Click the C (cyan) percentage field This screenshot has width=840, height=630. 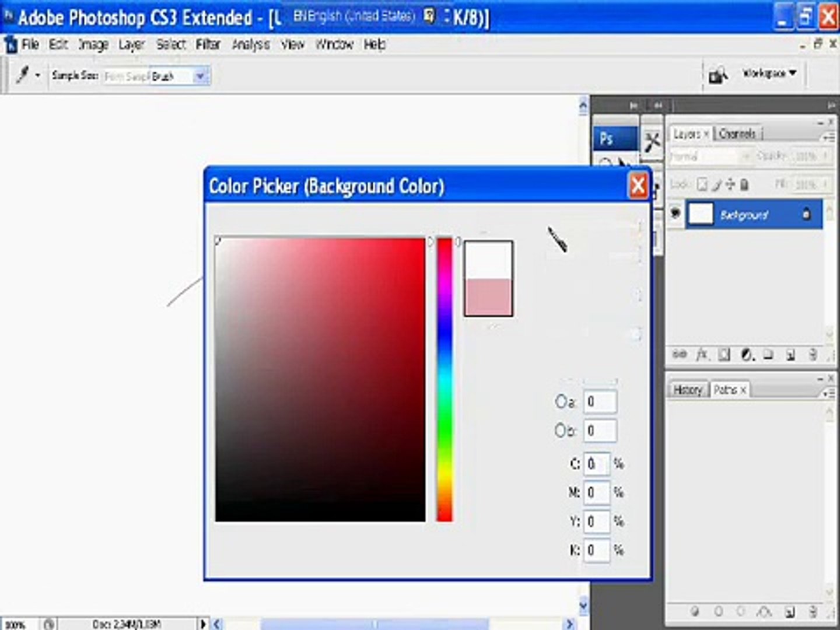click(597, 464)
